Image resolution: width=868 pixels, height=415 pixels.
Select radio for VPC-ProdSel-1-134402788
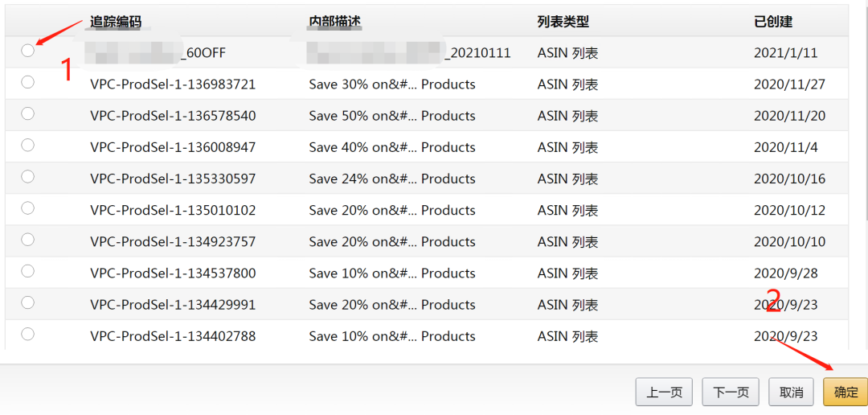pyautogui.click(x=28, y=334)
